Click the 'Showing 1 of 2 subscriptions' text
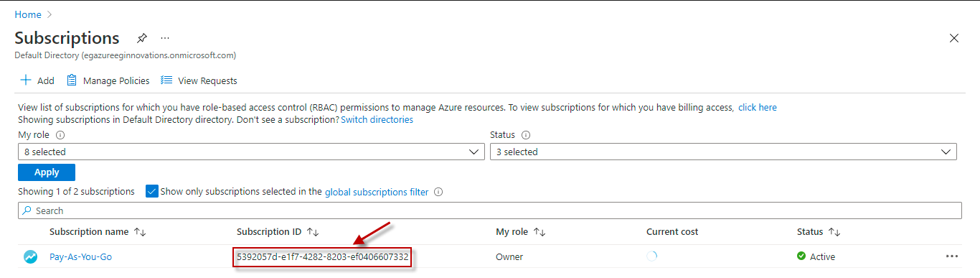Screen dimensions: 980x278 coord(76,192)
